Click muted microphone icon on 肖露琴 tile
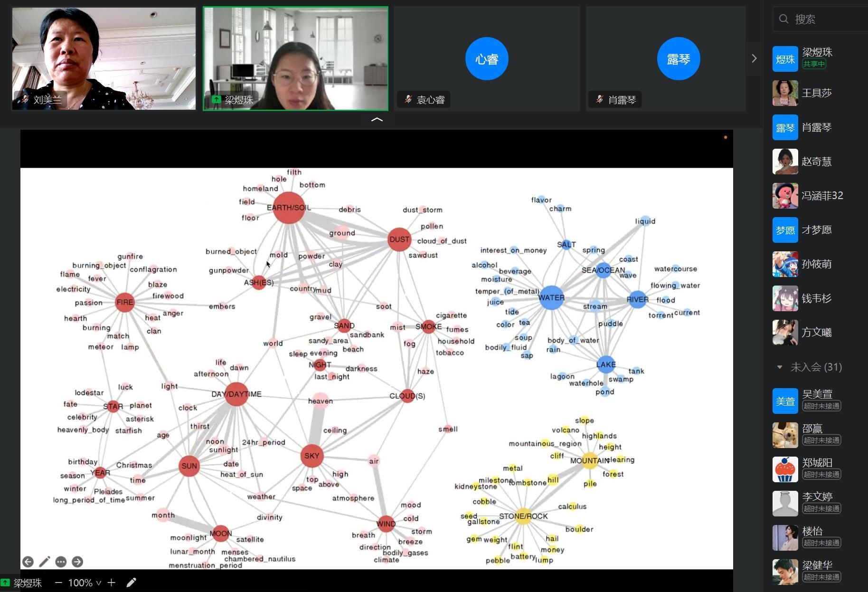 [599, 99]
